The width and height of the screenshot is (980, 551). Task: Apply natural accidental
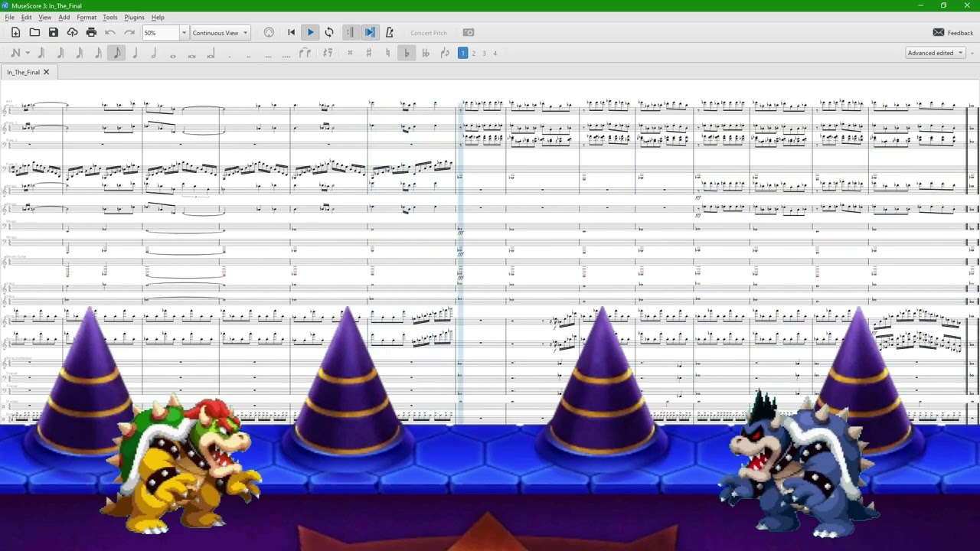pos(387,53)
